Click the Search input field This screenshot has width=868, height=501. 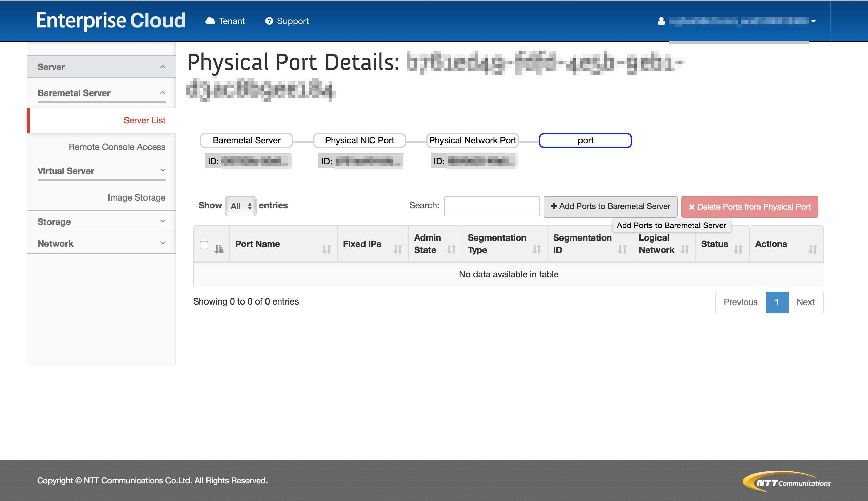point(491,206)
